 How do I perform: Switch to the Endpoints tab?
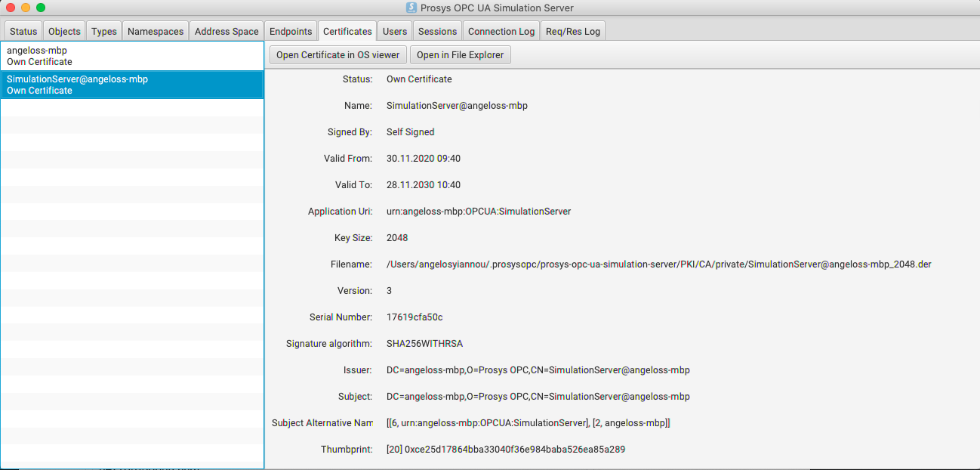tap(291, 31)
